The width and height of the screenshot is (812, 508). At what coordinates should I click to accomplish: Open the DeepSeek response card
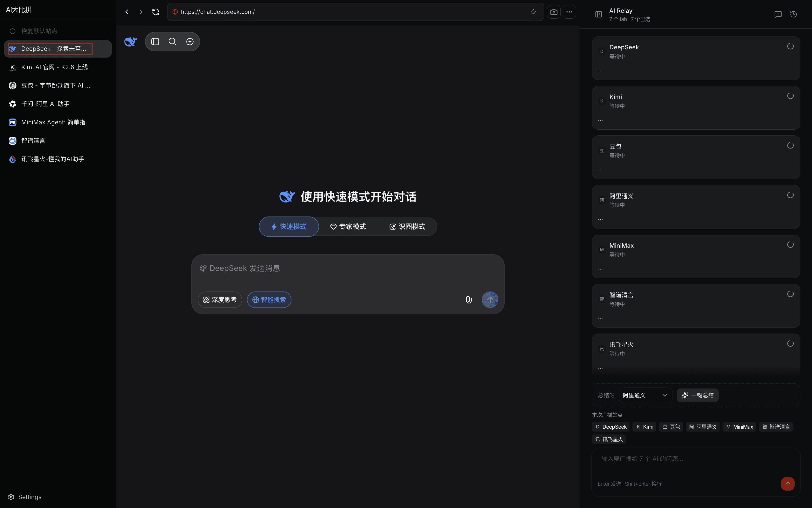696,58
